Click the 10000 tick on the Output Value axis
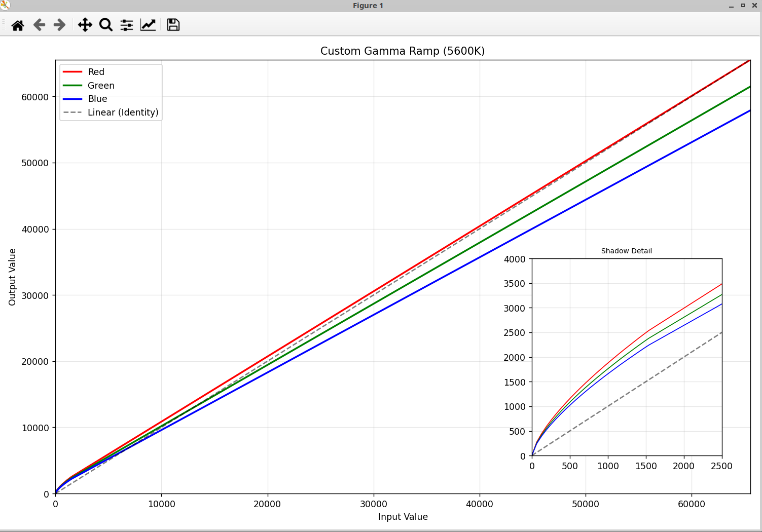The height and width of the screenshot is (532, 762). (35, 428)
